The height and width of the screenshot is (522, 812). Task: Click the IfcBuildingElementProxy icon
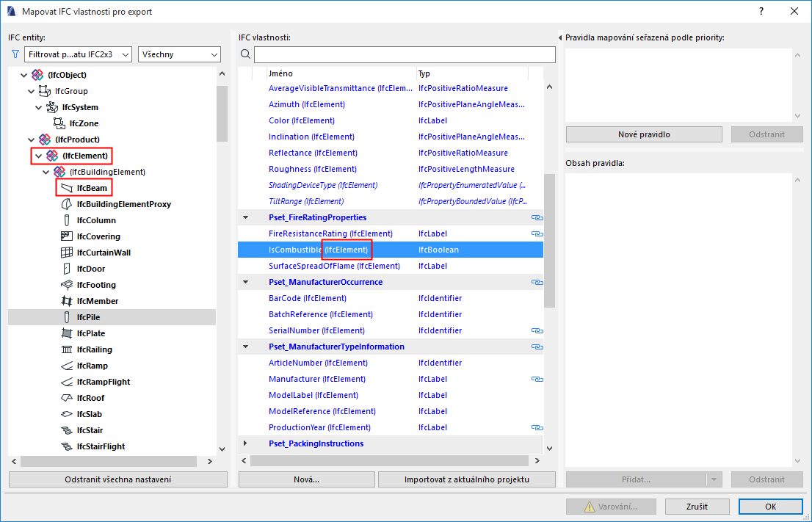pyautogui.click(x=67, y=204)
